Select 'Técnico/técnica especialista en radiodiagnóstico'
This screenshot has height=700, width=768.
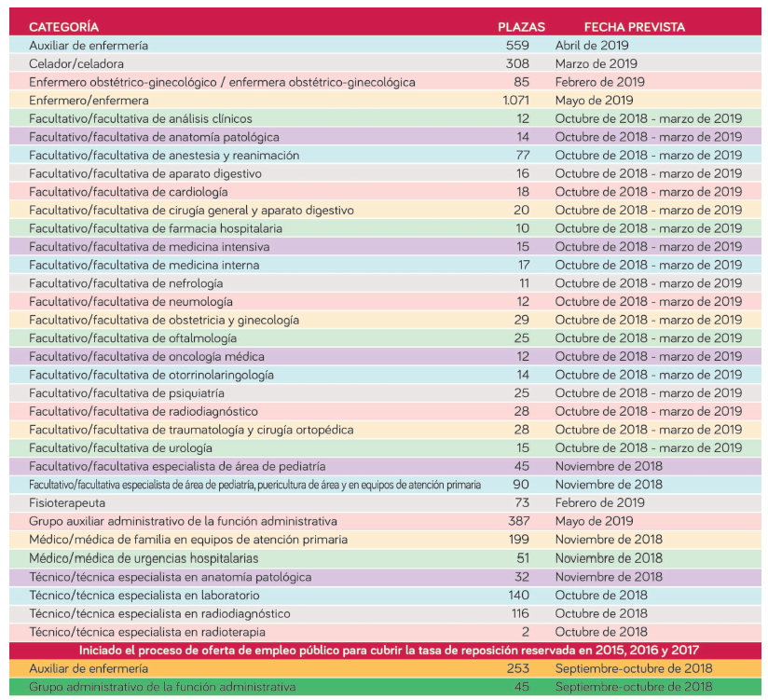[159, 614]
